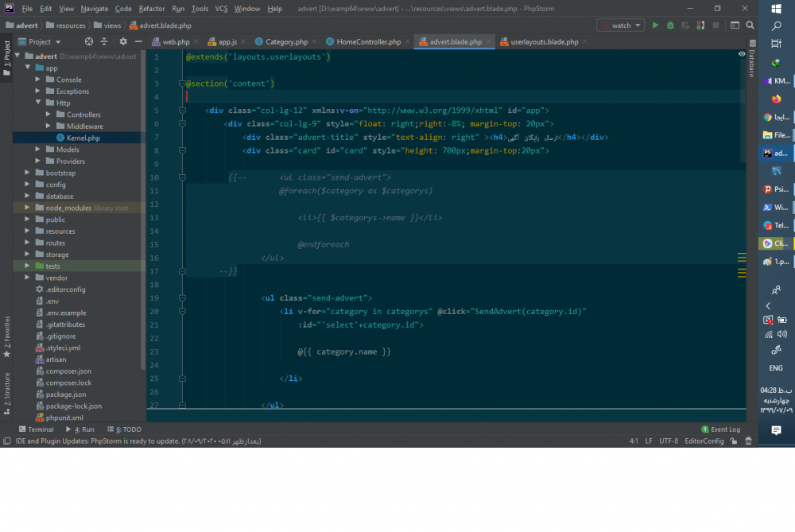Image resolution: width=795 pixels, height=532 pixels.
Task: Click the Windows search icon in taskbar
Action: (x=776, y=26)
